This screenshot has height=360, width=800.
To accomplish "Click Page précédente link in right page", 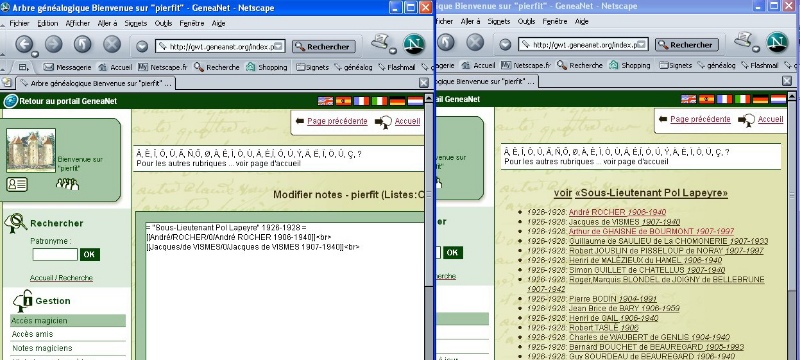I will click(x=700, y=119).
